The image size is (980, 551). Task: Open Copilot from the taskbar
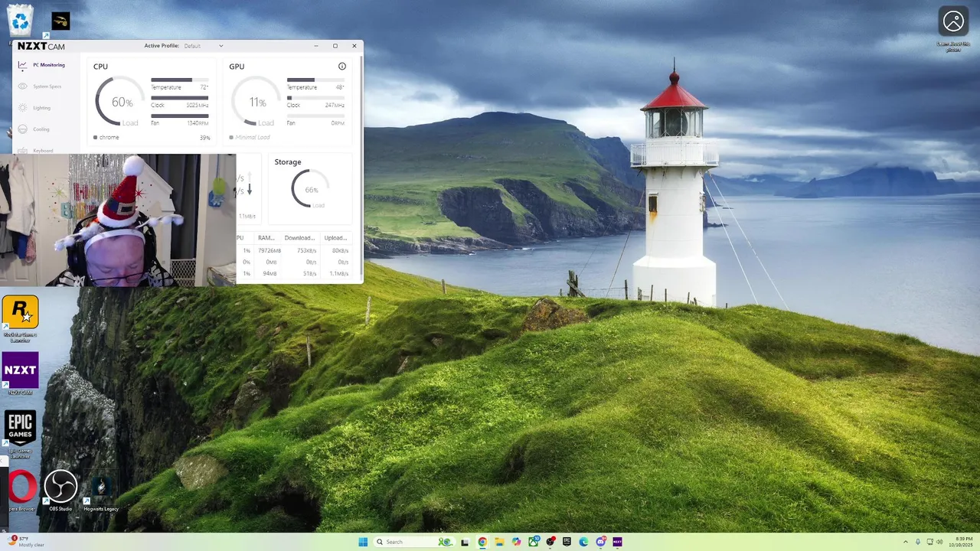(517, 542)
